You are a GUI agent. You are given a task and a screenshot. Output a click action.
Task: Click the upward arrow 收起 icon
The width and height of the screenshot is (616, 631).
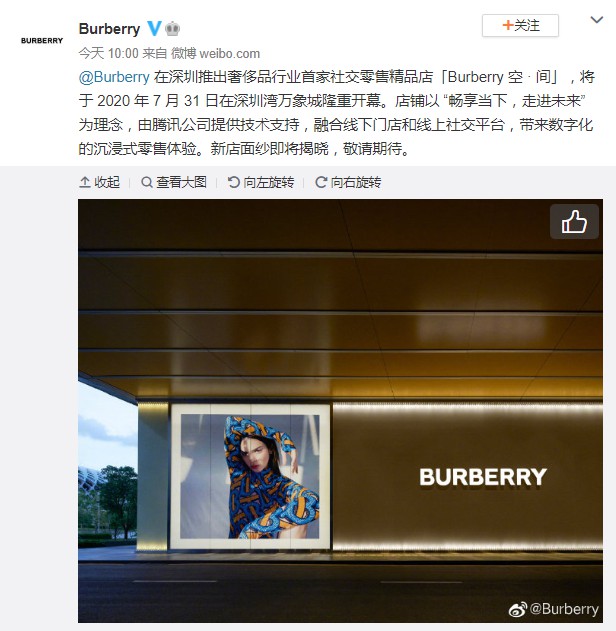85,183
